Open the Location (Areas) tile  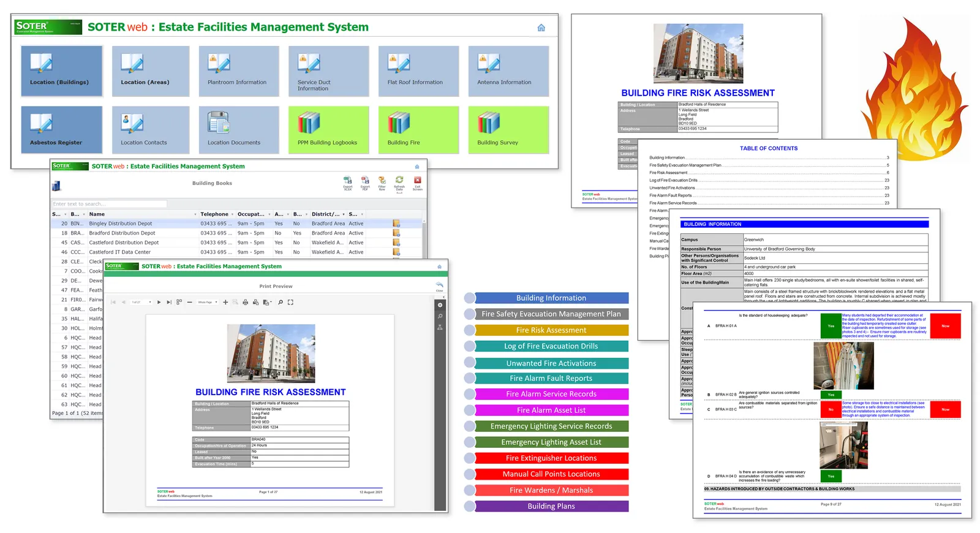[151, 71]
